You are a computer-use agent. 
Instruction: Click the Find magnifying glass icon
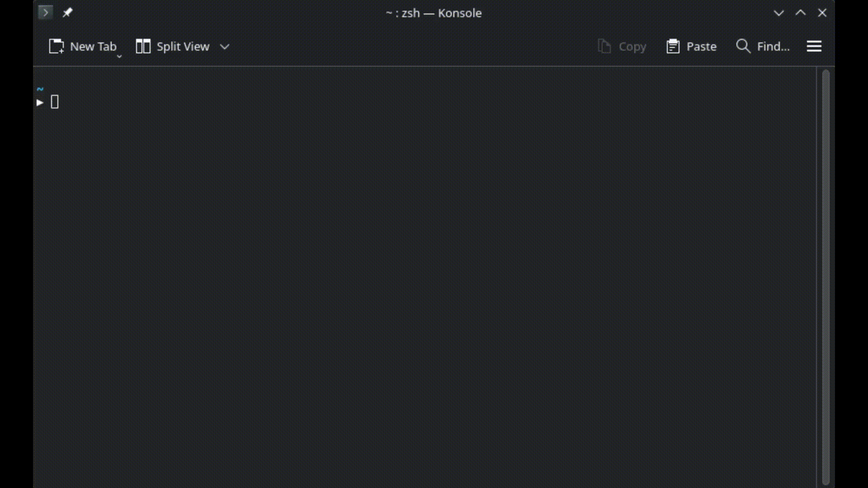(743, 46)
